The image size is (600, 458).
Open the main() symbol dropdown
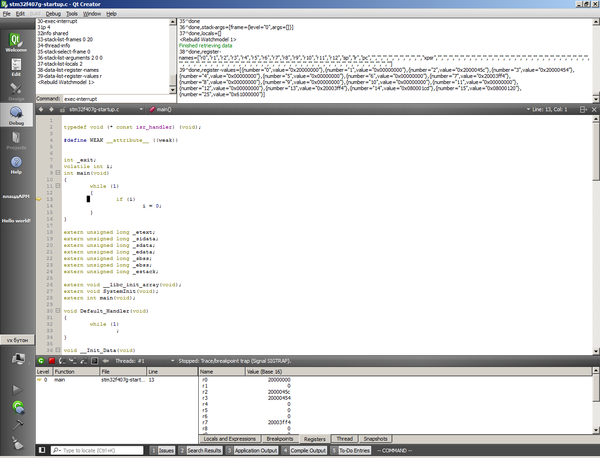coord(160,109)
